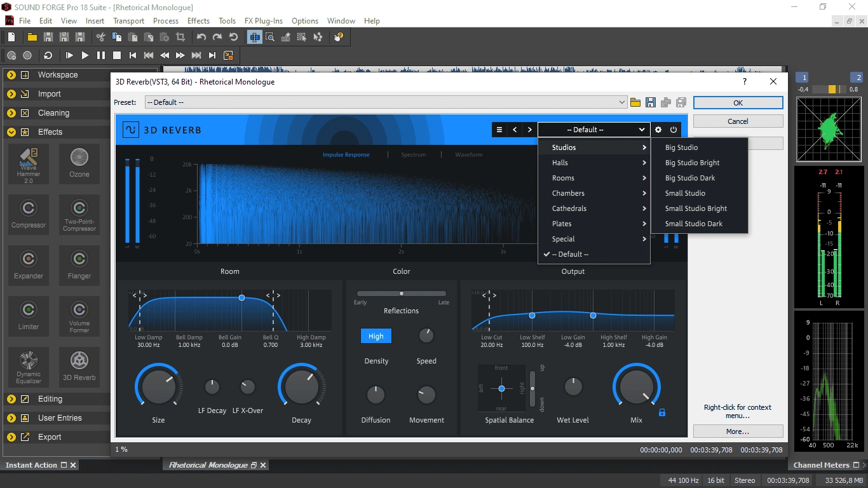Click the Cut scissors icon
Screen dimensions: 868x488
(101, 37)
